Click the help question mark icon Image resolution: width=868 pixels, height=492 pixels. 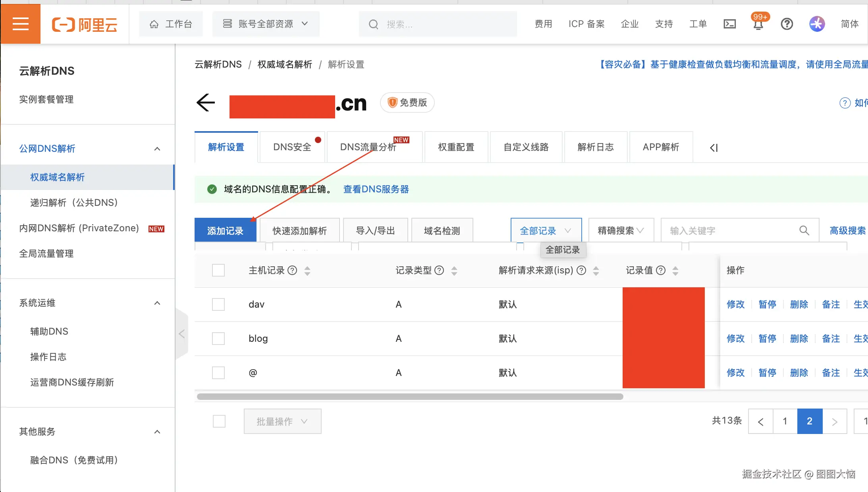(x=787, y=24)
